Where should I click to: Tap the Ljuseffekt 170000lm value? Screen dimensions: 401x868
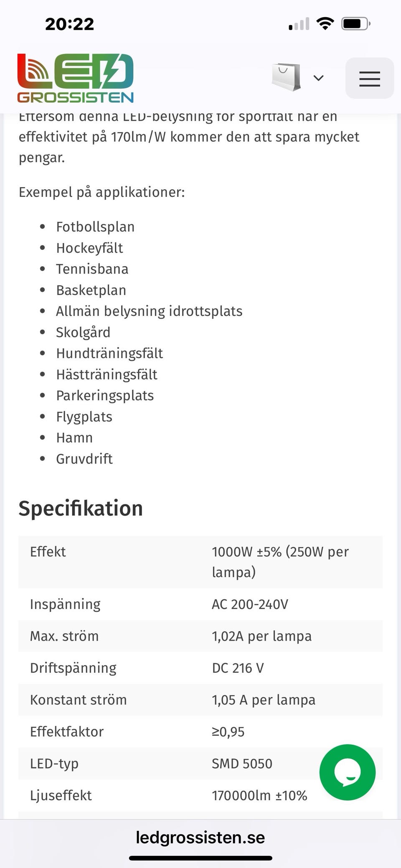259,795
